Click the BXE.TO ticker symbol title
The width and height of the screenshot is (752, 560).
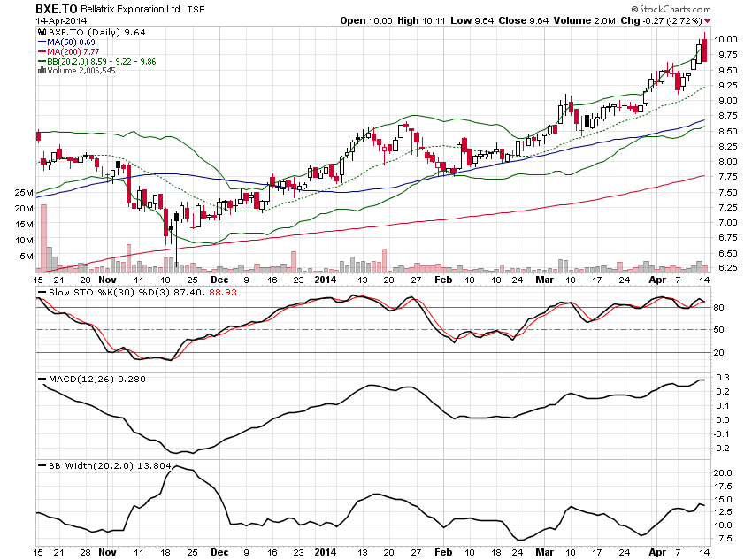(x=56, y=9)
